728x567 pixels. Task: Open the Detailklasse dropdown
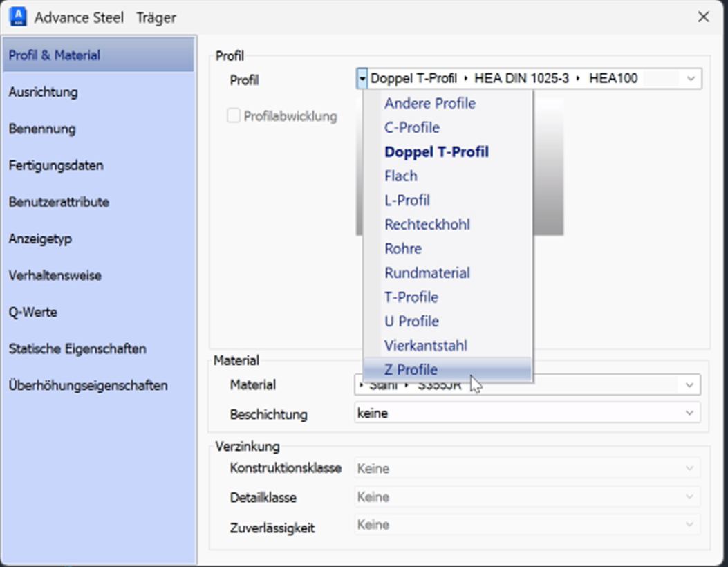pyautogui.click(x=527, y=497)
